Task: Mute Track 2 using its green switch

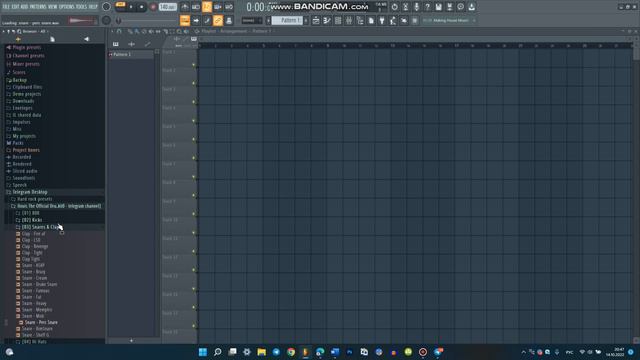Action: 193,83
